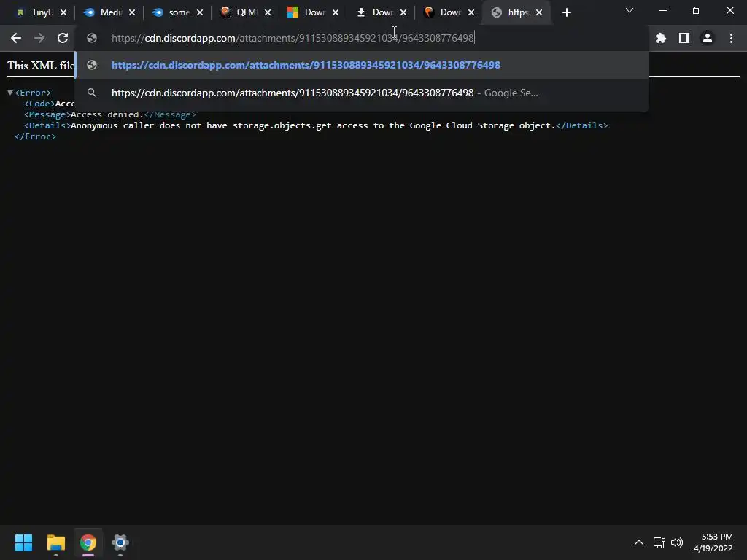Click the Chrome taskbar icon
This screenshot has width=747, height=560.
pyautogui.click(x=88, y=542)
